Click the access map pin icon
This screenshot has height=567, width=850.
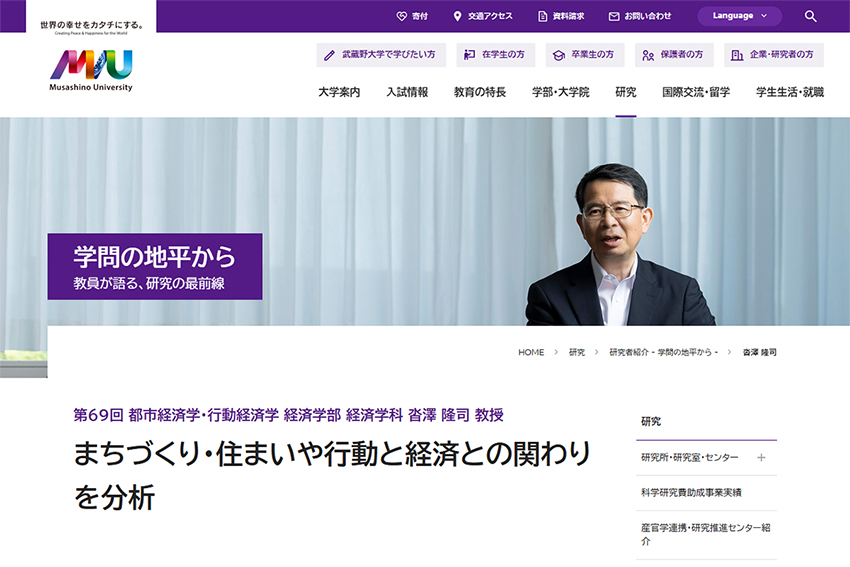point(457,16)
